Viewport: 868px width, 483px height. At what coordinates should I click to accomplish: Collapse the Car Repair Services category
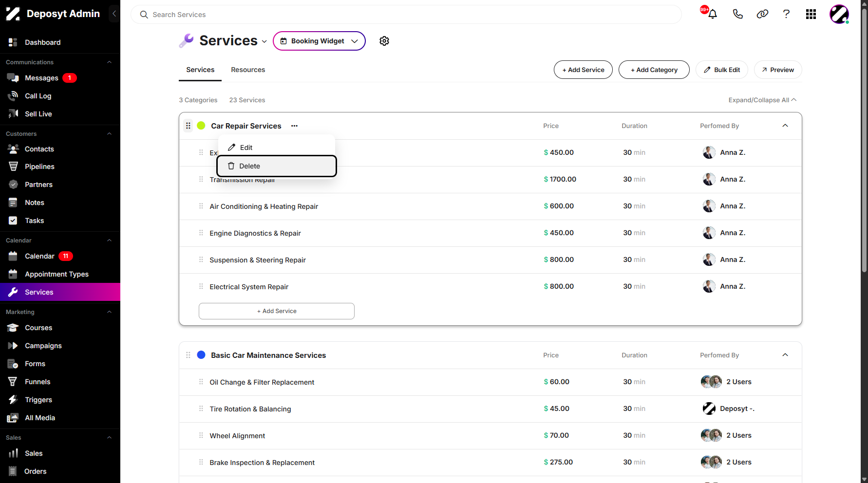point(785,126)
